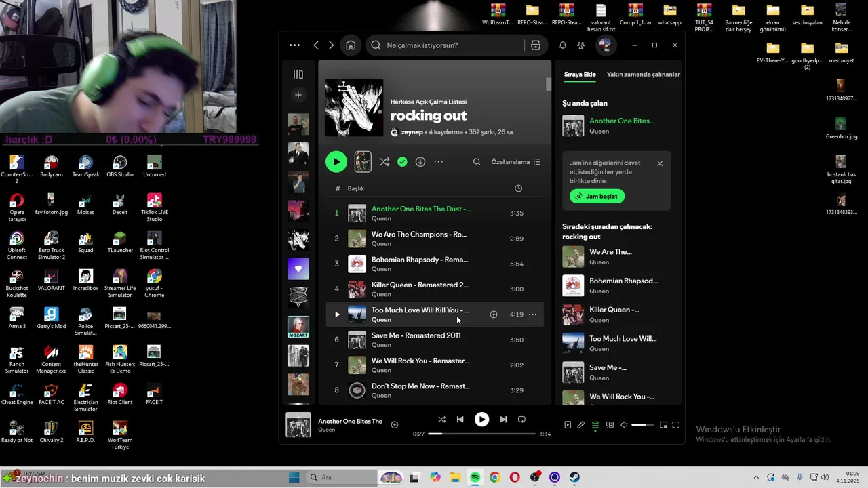This screenshot has height=488, width=868.
Task: Toggle the green queue icon
Action: 595,425
